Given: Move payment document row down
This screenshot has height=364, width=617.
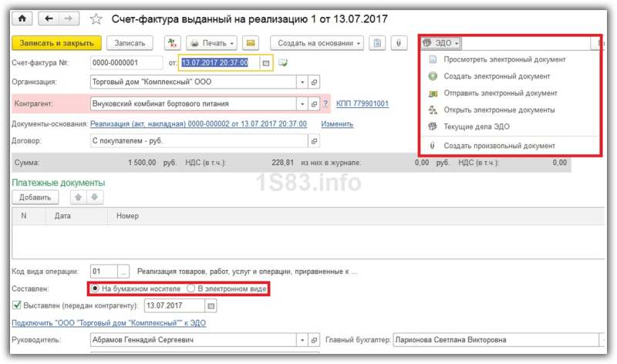Looking at the screenshot, I should tap(95, 197).
